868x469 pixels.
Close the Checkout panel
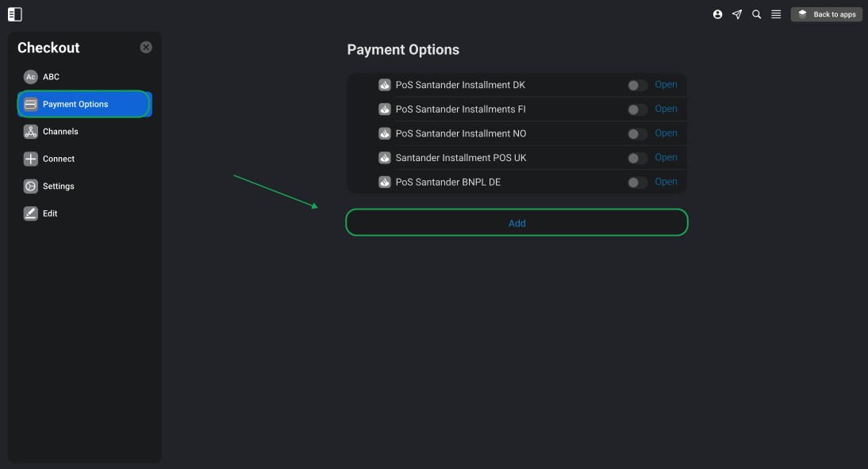pos(146,48)
